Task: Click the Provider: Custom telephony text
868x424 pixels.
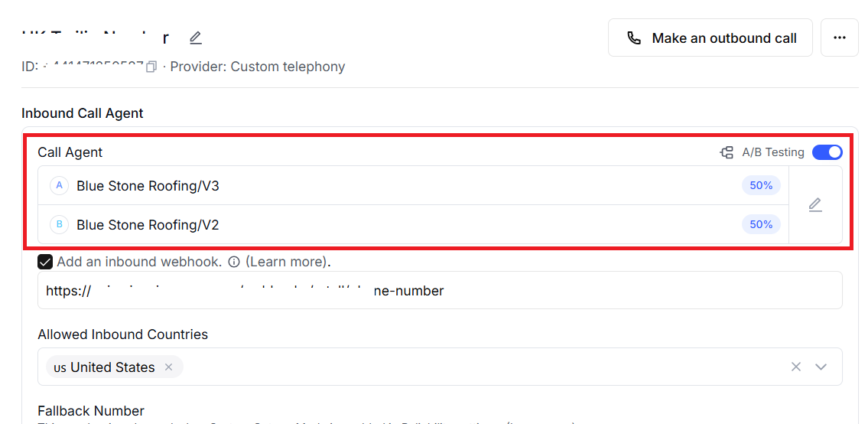Action: pyautogui.click(x=258, y=67)
